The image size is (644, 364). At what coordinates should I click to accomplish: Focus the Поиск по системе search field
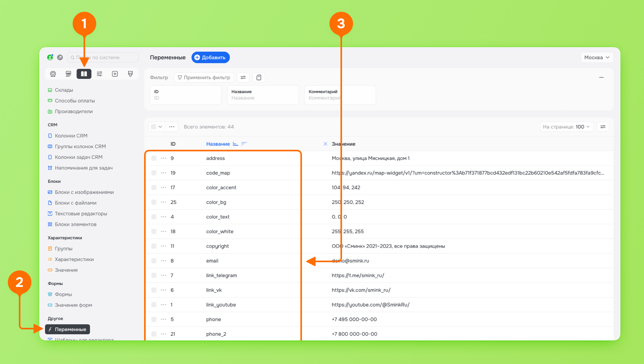tap(103, 57)
